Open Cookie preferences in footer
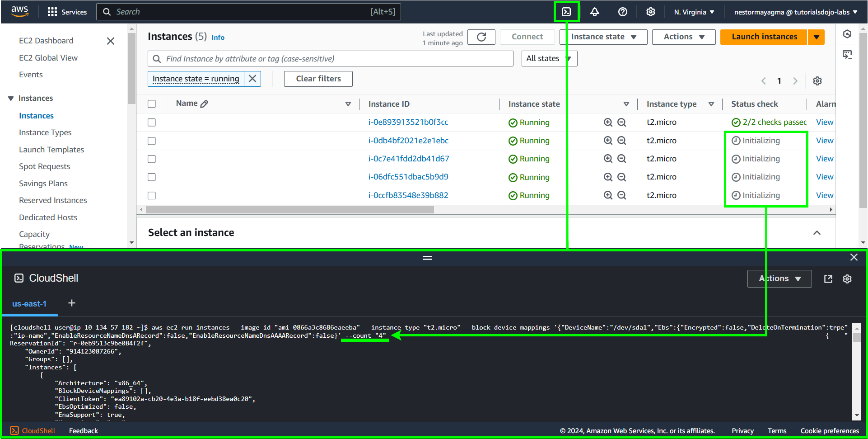The width and height of the screenshot is (868, 439). click(830, 431)
